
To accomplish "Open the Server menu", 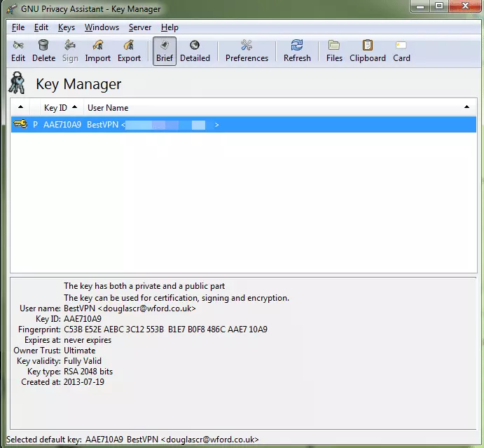I will (x=140, y=27).
